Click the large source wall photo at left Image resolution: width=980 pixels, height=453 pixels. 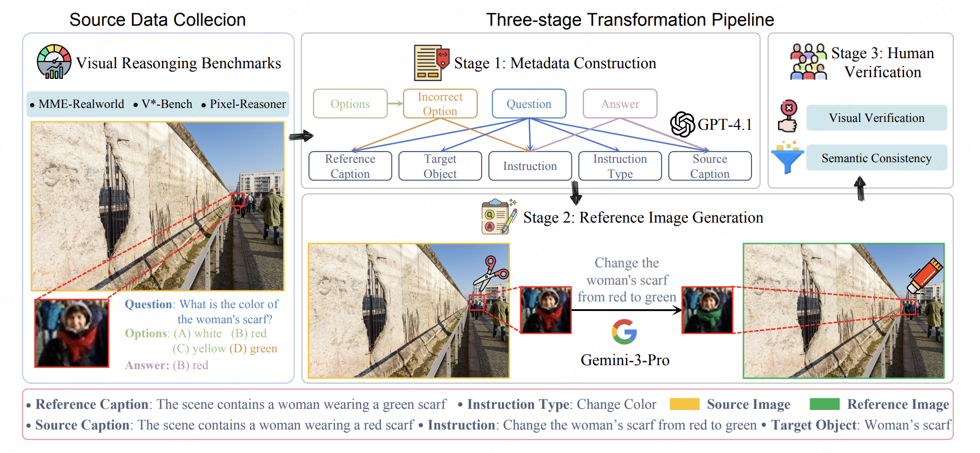(x=158, y=206)
